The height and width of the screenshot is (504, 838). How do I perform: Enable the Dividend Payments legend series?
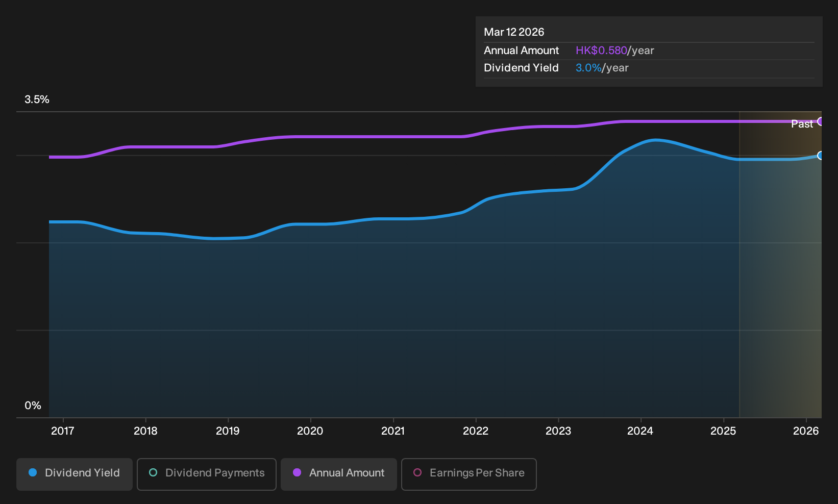click(207, 474)
